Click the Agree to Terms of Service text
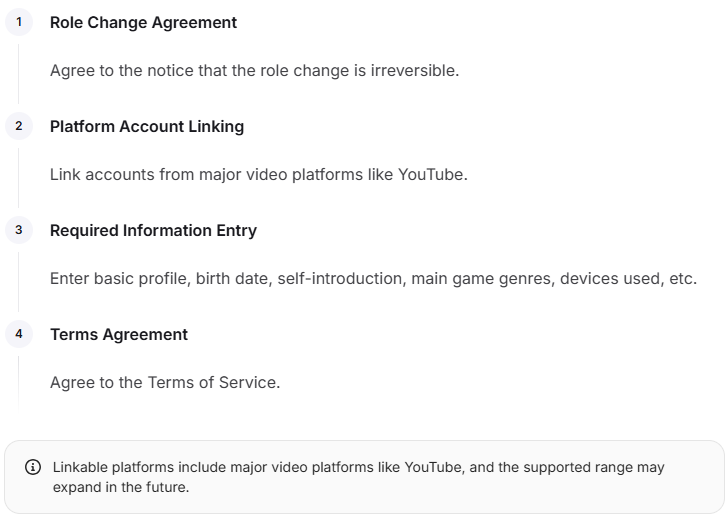727x519 pixels. 165,382
